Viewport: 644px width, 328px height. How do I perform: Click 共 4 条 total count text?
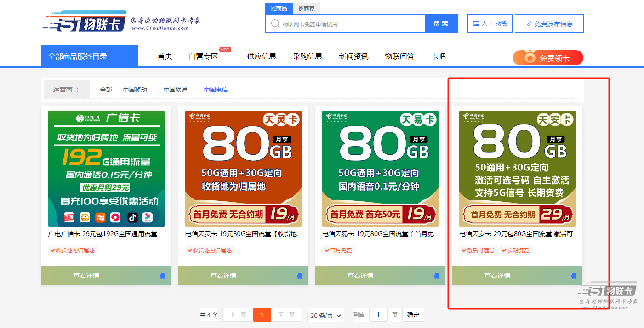[209, 315]
